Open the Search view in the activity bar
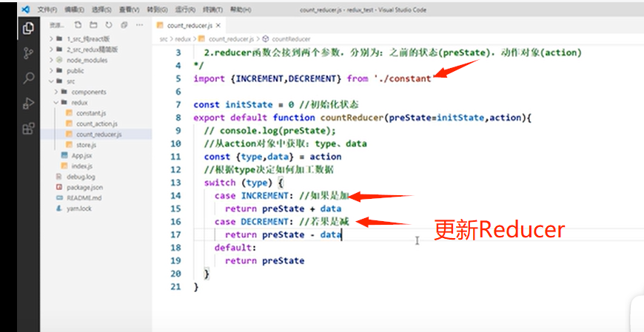The width and height of the screenshot is (644, 332). [x=28, y=78]
